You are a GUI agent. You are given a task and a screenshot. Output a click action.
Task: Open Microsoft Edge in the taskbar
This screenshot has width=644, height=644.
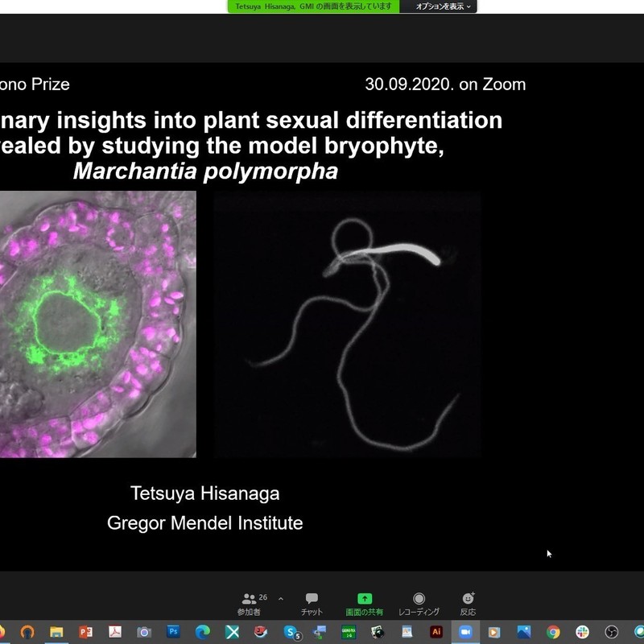pos(203,632)
